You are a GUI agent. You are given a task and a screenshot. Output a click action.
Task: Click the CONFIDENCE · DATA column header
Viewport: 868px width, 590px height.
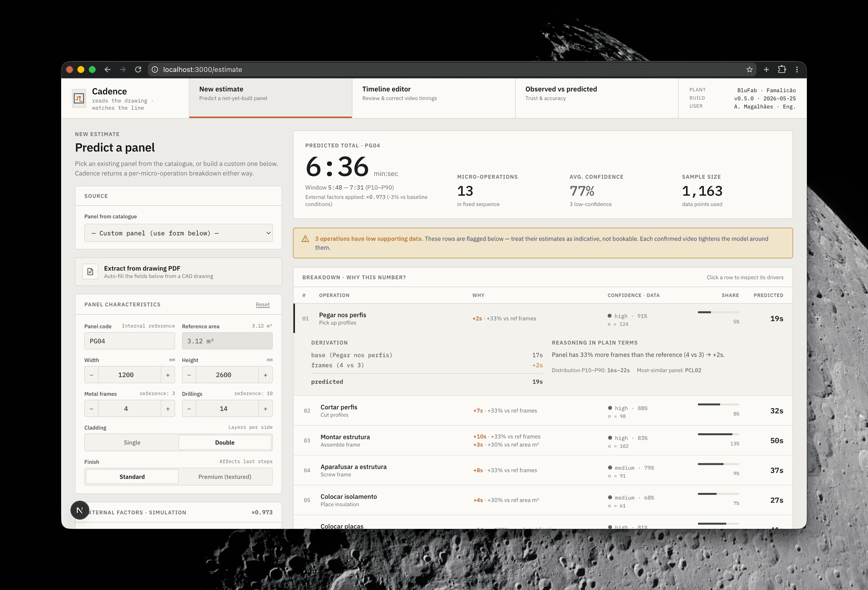click(x=633, y=295)
